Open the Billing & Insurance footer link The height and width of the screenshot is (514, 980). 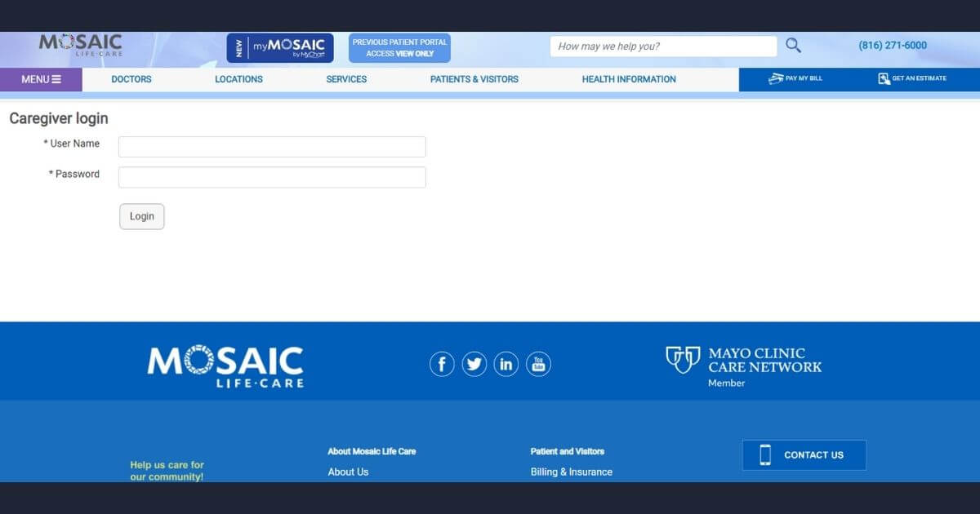pos(572,472)
